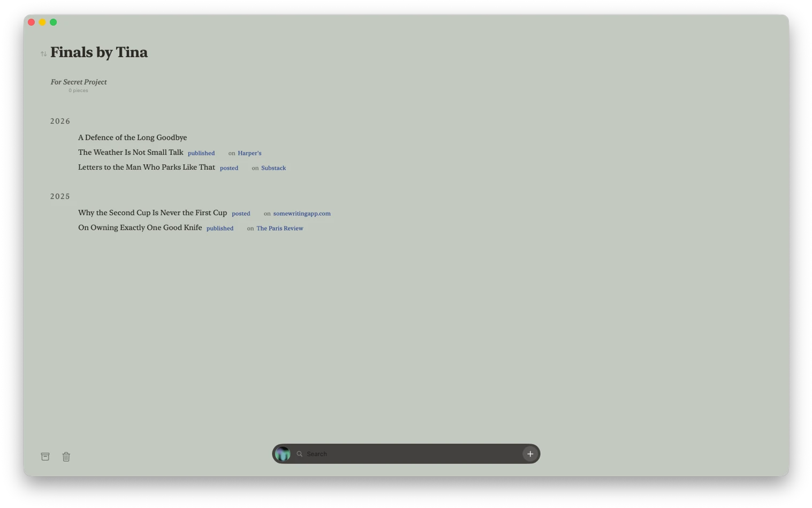The width and height of the screenshot is (812, 508).
Task: Click the profile avatar in search bar
Action: [283, 454]
